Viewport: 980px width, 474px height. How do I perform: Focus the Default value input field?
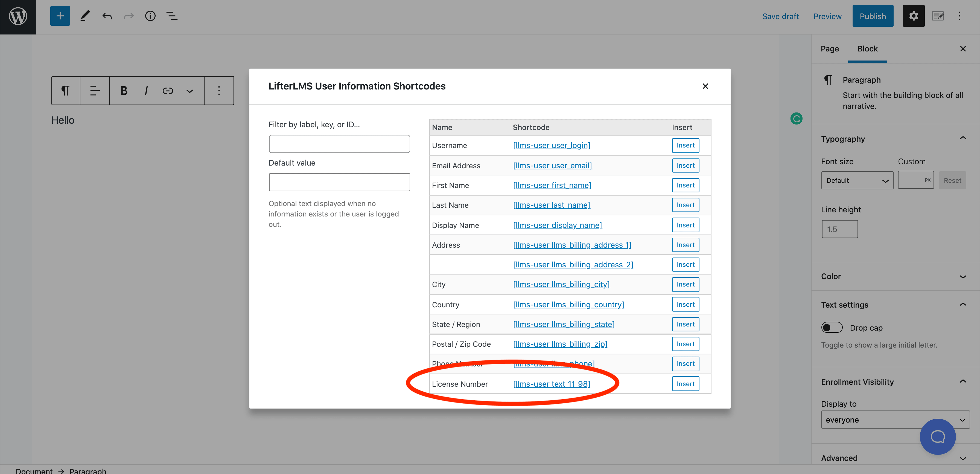339,182
